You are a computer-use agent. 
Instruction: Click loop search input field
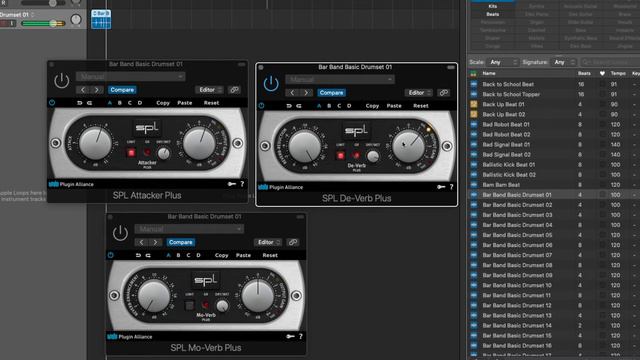click(x=610, y=62)
